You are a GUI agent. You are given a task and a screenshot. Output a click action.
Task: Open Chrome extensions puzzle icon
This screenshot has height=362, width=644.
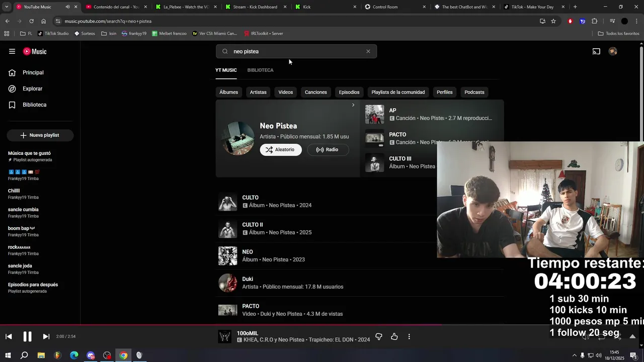coord(595,21)
